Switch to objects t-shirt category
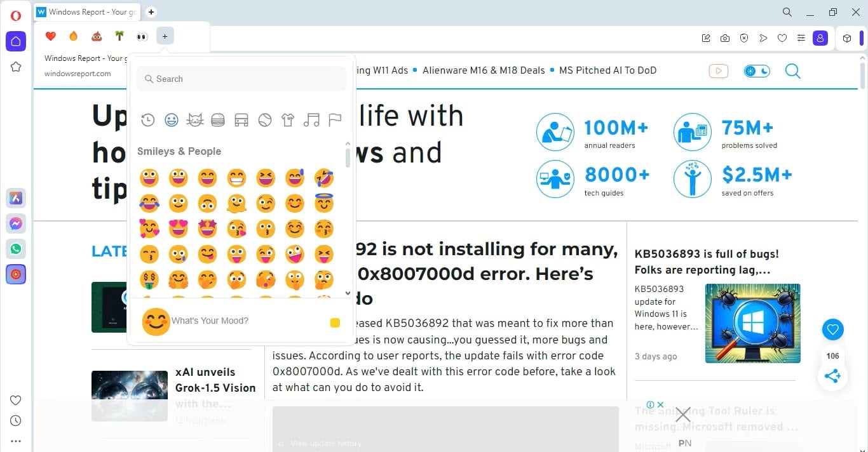Viewport: 868px width, 452px height. (288, 119)
